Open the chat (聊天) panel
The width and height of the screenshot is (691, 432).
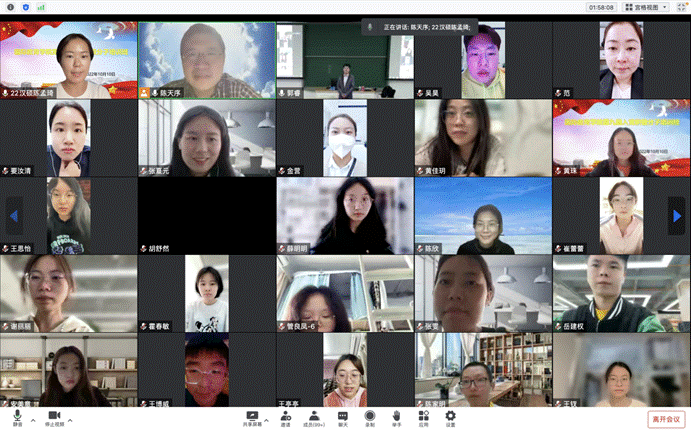click(x=343, y=417)
